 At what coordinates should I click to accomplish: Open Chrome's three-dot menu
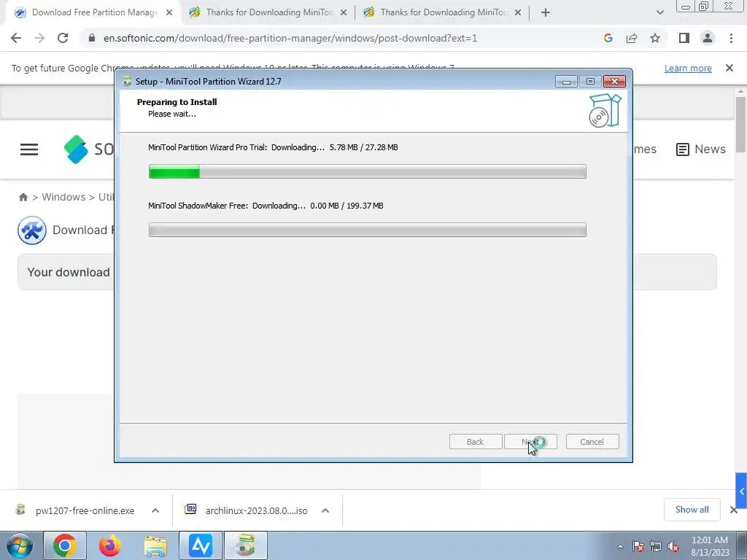(731, 38)
